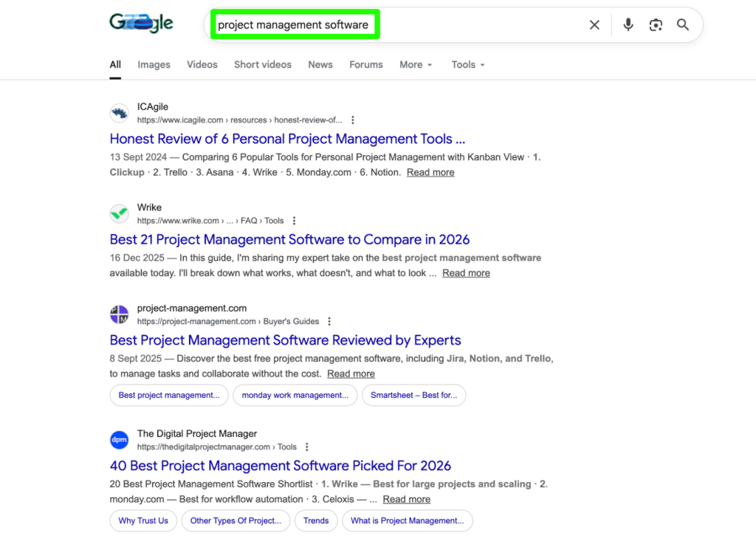
Task: Switch to the Images tab
Action: [154, 65]
